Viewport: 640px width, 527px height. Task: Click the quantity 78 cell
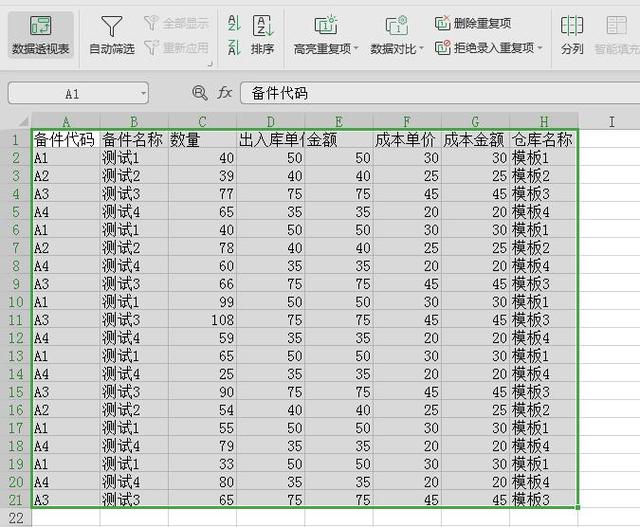(202, 248)
